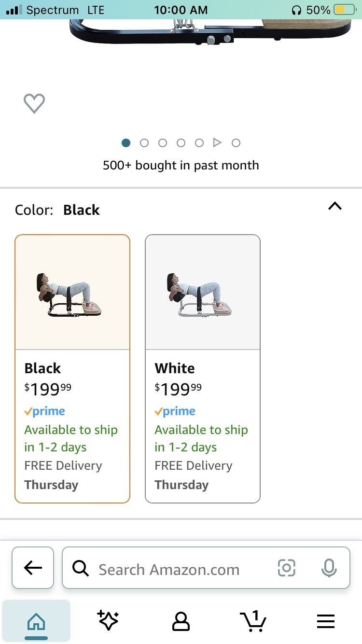Select the White color option card
The height and width of the screenshot is (644, 362).
pos(203,369)
